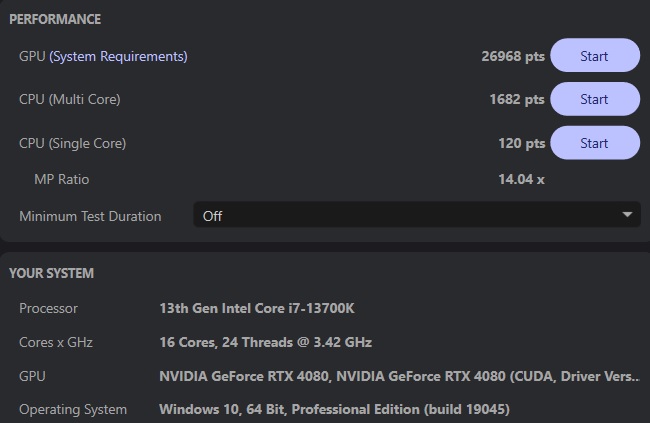Click the 1682 pts multi core score
650x423 pixels.
[x=517, y=99]
